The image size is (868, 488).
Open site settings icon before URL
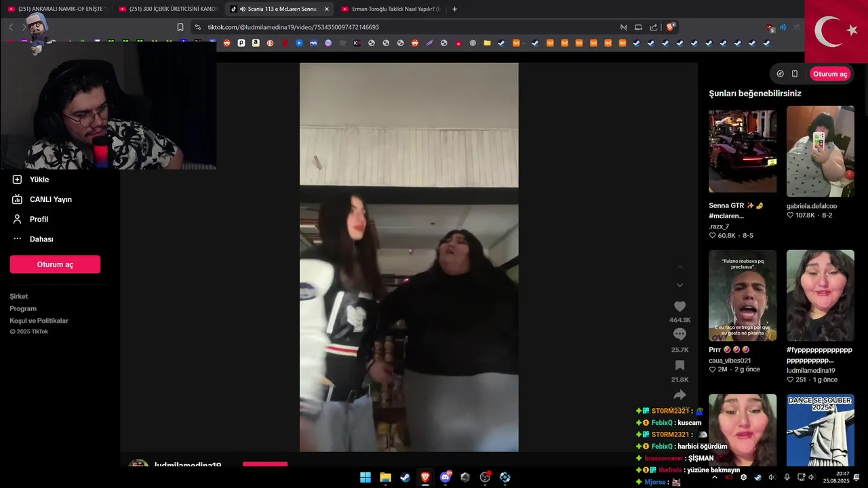[x=197, y=27]
